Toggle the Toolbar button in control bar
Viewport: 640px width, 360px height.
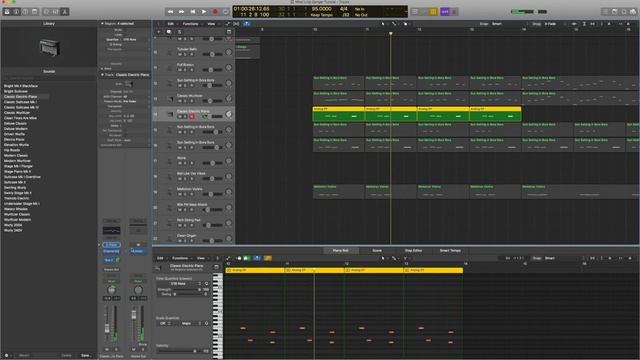[35, 11]
